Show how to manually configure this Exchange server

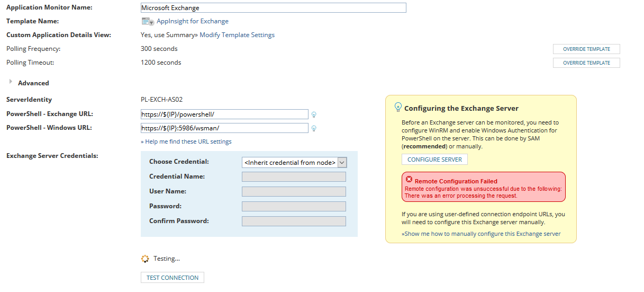481,234
